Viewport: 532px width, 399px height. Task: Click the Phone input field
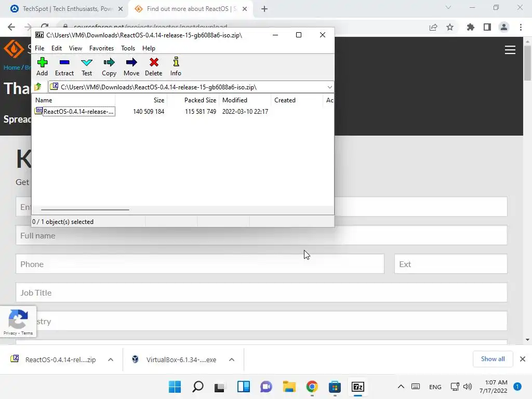coord(200,264)
